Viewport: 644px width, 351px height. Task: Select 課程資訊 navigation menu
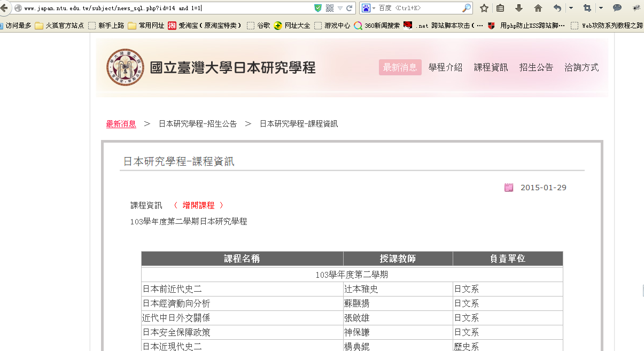[x=491, y=67]
